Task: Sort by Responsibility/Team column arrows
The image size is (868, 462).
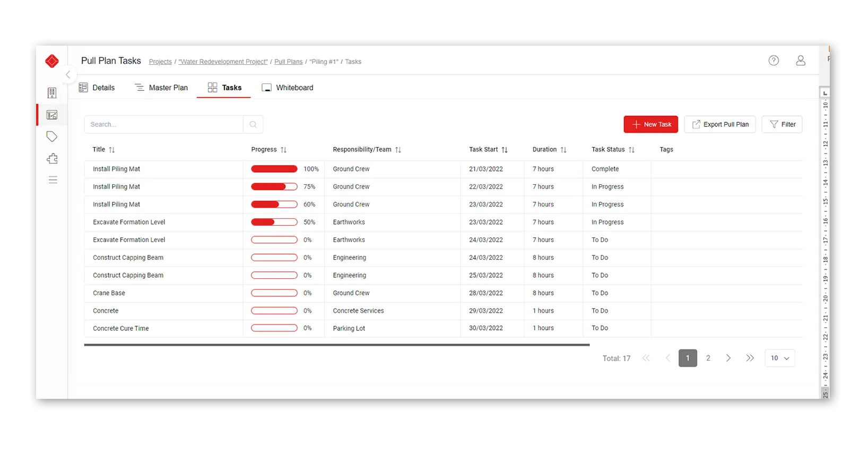Action: click(x=398, y=150)
